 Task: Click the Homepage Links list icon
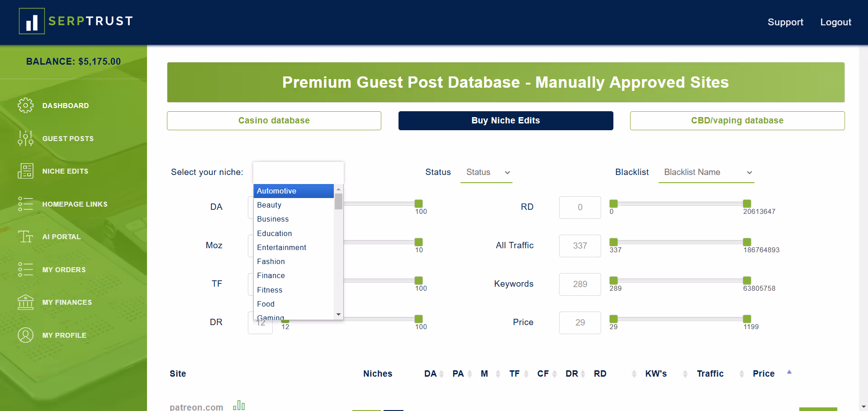[25, 204]
